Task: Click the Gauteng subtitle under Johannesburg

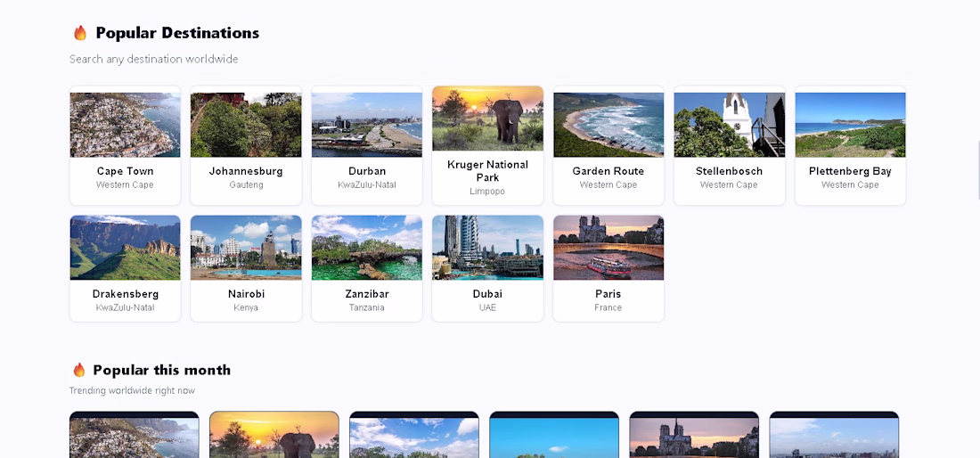Action: [x=246, y=185]
